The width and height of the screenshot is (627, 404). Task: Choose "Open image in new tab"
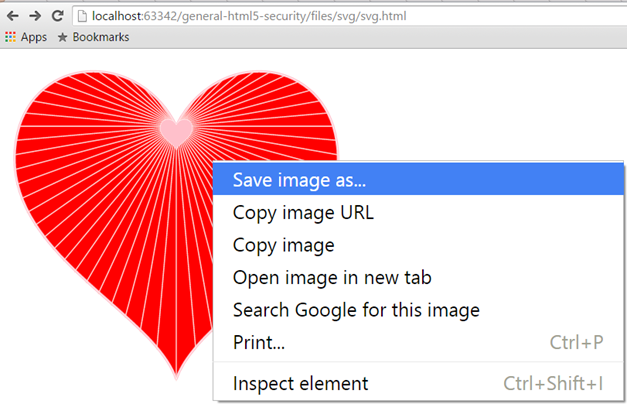[x=332, y=277]
